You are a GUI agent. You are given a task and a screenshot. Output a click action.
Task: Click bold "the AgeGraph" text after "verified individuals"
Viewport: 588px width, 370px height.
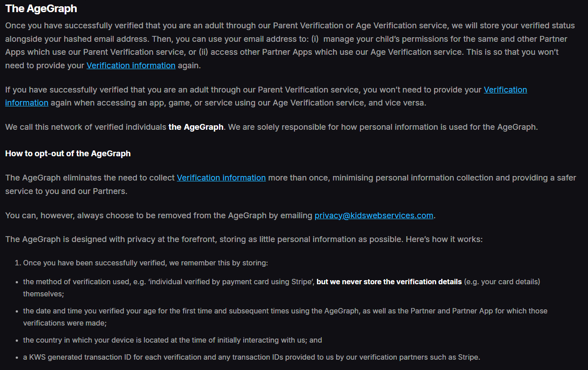pyautogui.click(x=196, y=127)
